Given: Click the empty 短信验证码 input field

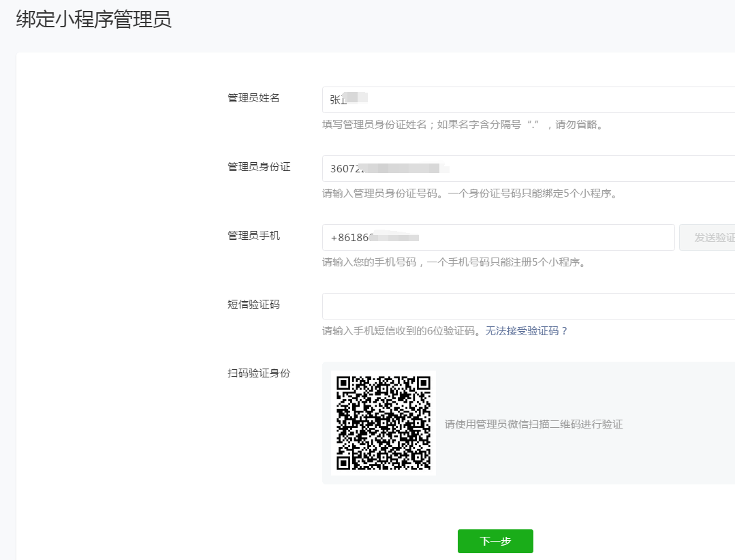Looking at the screenshot, I should click(x=529, y=307).
